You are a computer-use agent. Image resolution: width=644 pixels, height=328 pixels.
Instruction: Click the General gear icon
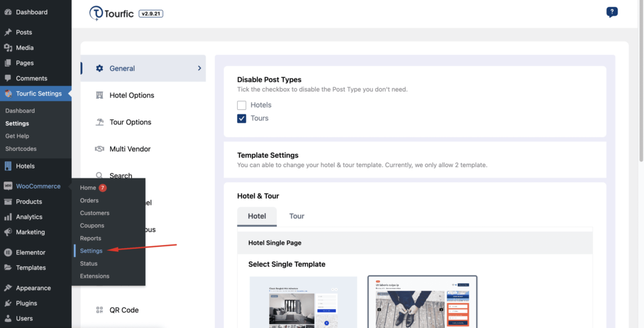[x=99, y=68]
